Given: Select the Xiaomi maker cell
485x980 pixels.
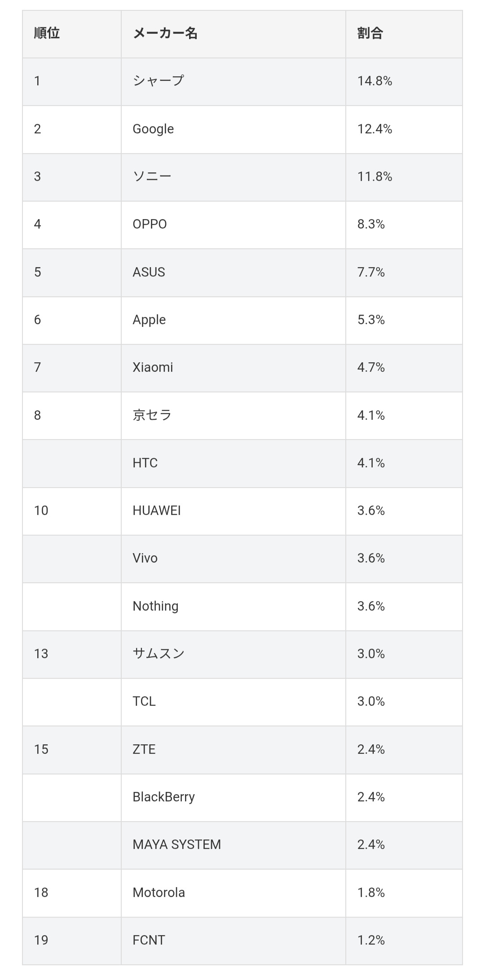Looking at the screenshot, I should [x=153, y=367].
